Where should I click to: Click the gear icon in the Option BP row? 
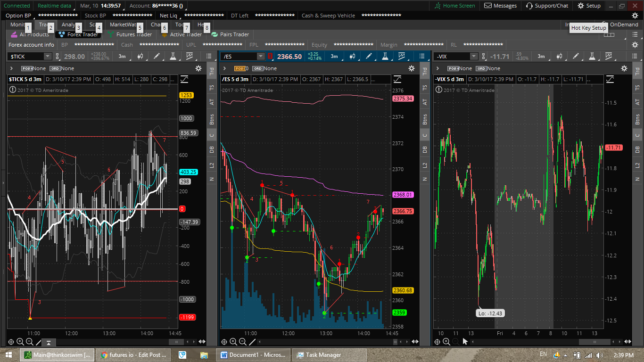pos(635,16)
